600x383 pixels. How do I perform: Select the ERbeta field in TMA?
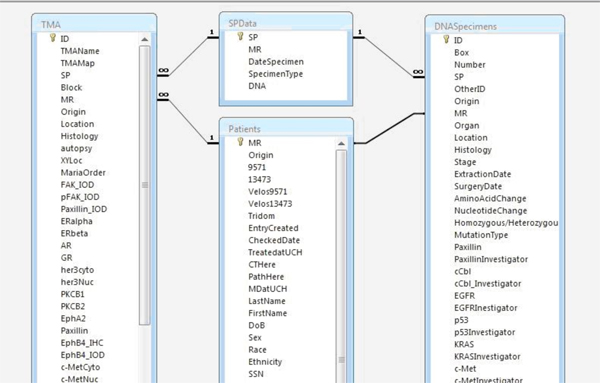[x=74, y=234]
